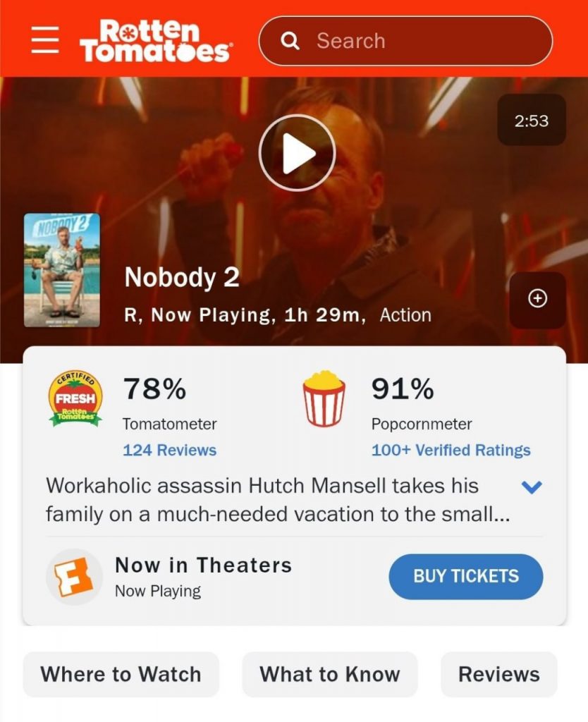Jump to the Where to Watch section
Viewport: 588px width, 722px height.
[x=121, y=674]
